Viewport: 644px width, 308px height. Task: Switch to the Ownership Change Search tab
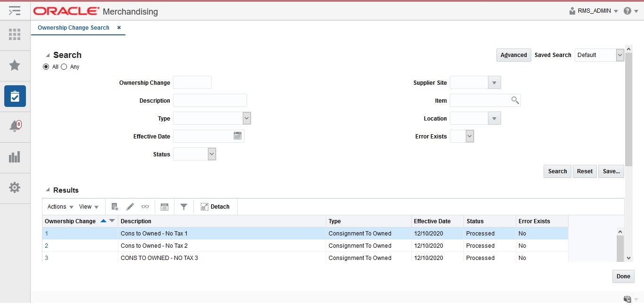click(74, 28)
